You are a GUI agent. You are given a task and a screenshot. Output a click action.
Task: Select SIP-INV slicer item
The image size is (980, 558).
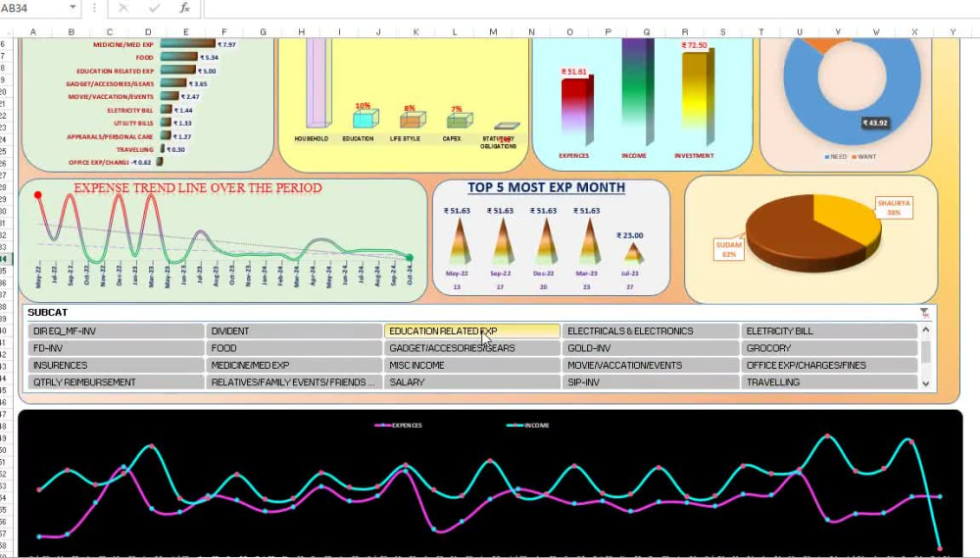click(x=651, y=381)
